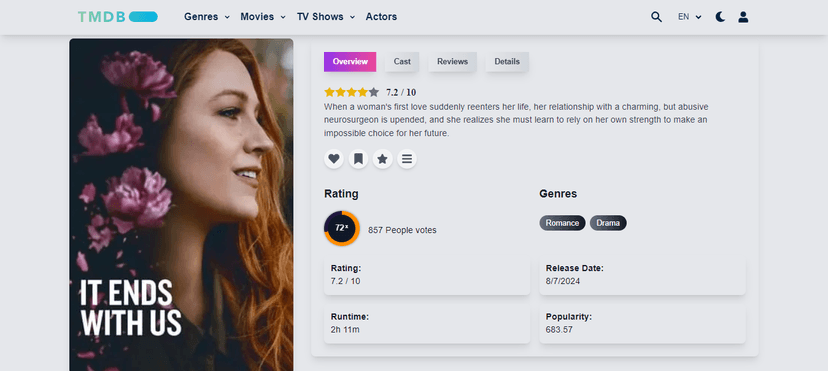The width and height of the screenshot is (828, 371).
Task: Switch to the Cast tab
Action: point(402,62)
